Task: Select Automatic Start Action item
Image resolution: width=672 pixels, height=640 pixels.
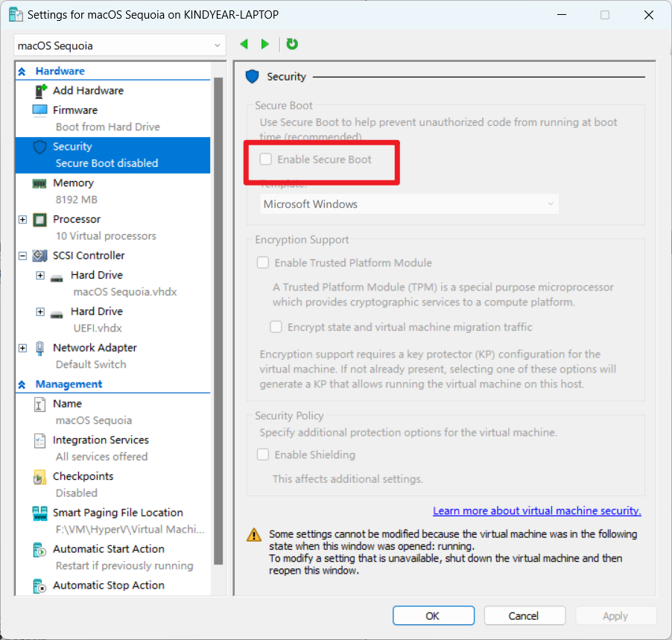Action: point(109,549)
